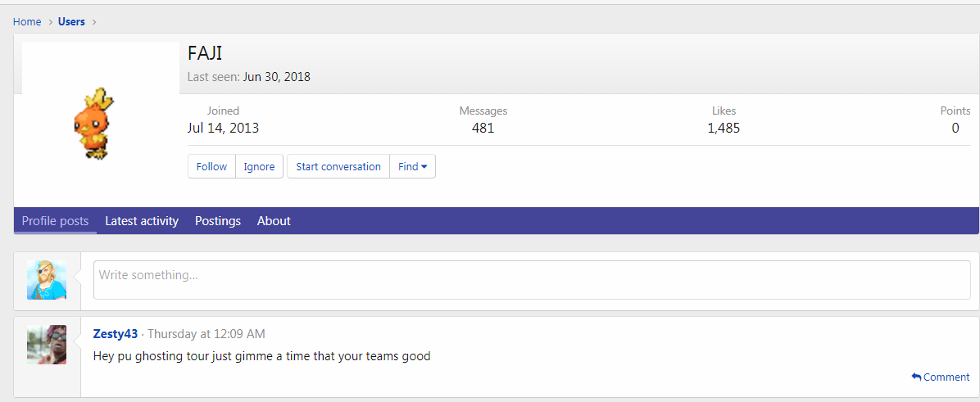Go to Home breadcrumb link
The image size is (980, 402).
click(x=27, y=22)
